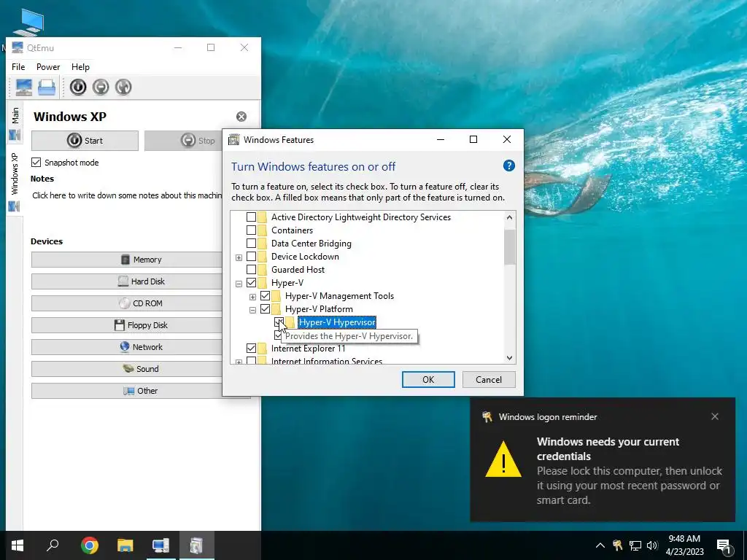The height and width of the screenshot is (560, 747).
Task: Select the Guarded Host tree item
Action: (x=298, y=270)
